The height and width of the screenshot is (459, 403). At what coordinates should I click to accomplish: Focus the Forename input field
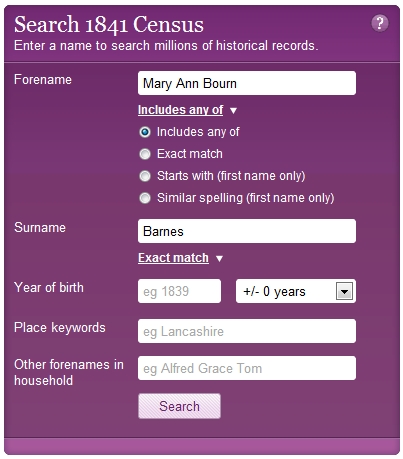(247, 83)
